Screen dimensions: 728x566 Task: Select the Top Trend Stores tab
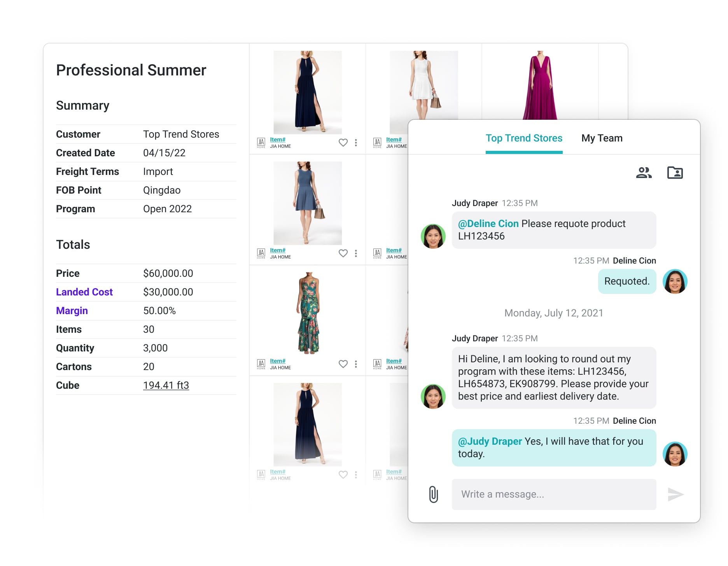[x=524, y=138]
